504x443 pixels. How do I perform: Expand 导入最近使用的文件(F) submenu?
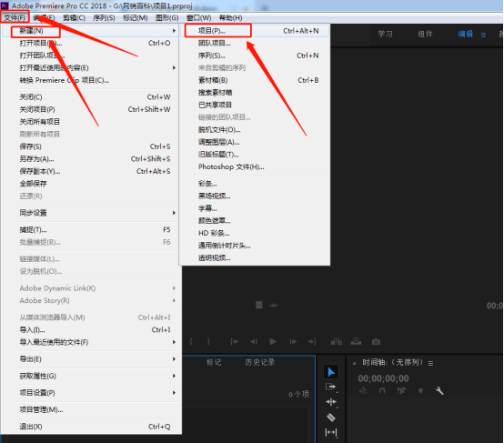90,342
